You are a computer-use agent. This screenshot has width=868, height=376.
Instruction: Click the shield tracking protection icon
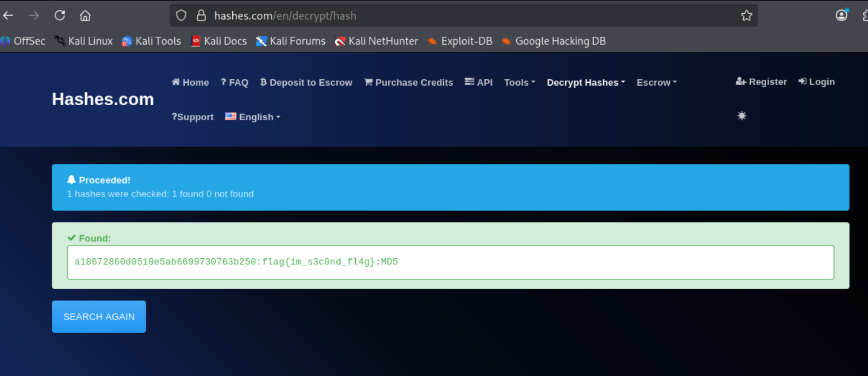[x=181, y=16]
